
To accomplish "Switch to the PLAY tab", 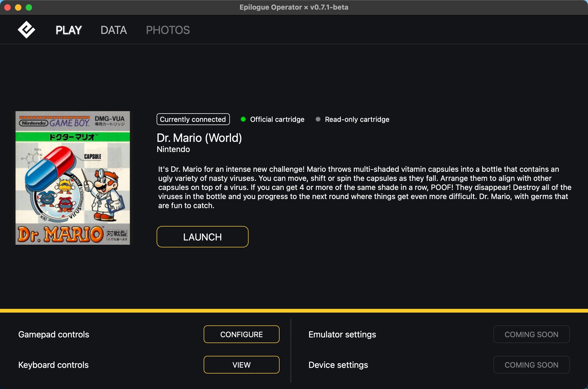I will click(69, 30).
